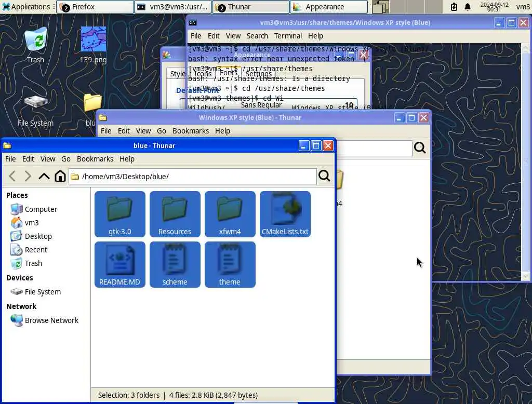Image resolution: width=532 pixels, height=404 pixels.
Task: Open Bookmarks menu in blue Thunar
Action: tap(95, 159)
